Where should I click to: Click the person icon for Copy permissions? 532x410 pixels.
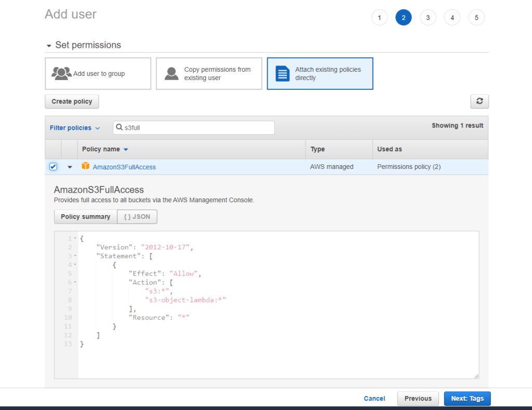171,73
